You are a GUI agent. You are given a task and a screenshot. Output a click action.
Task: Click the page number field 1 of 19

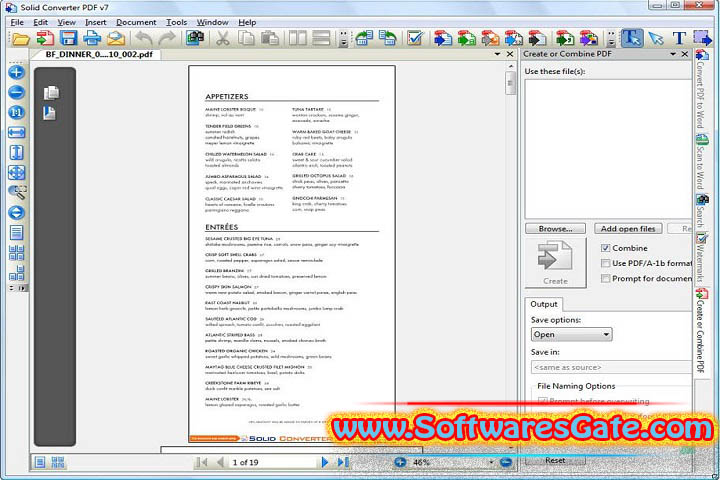click(x=273, y=463)
